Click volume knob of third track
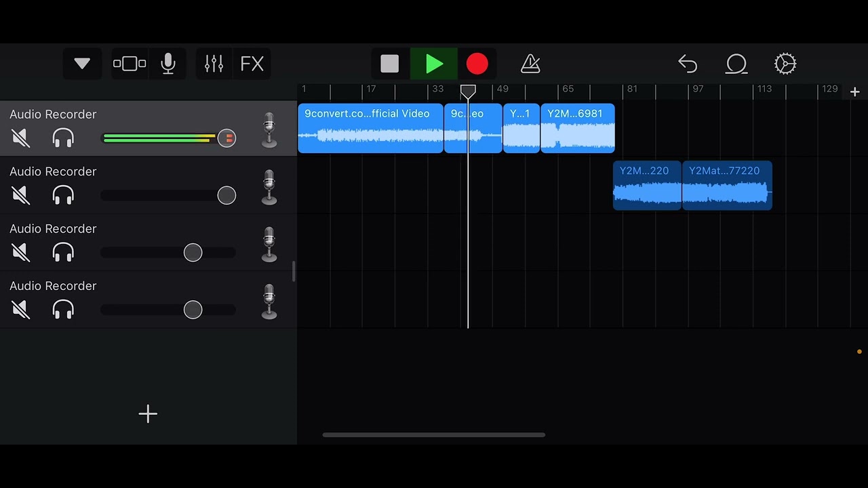This screenshot has width=868, height=488. (x=193, y=252)
